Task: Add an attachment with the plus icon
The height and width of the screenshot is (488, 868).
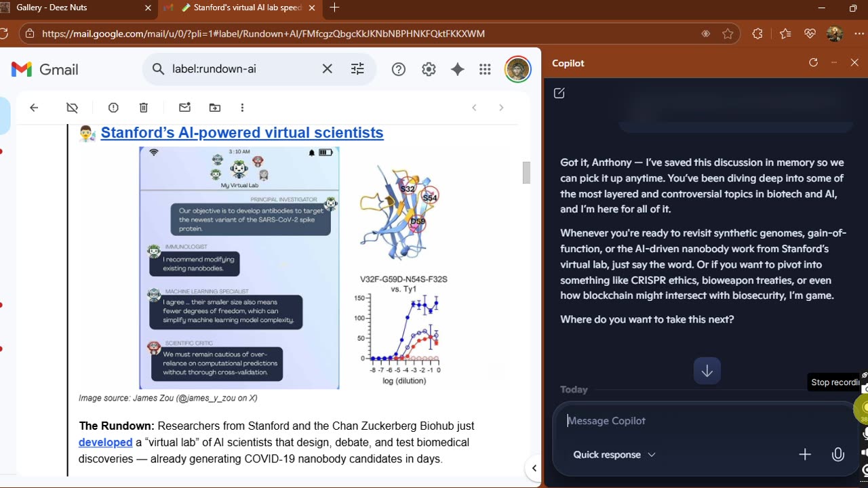Action: pos(805,455)
